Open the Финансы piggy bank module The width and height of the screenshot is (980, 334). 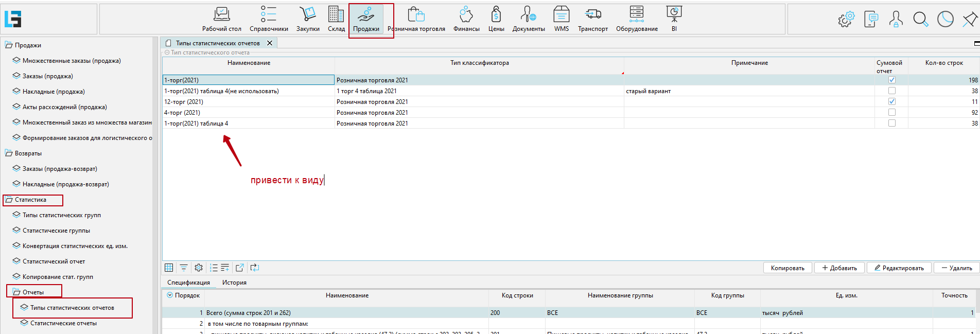pos(466,19)
